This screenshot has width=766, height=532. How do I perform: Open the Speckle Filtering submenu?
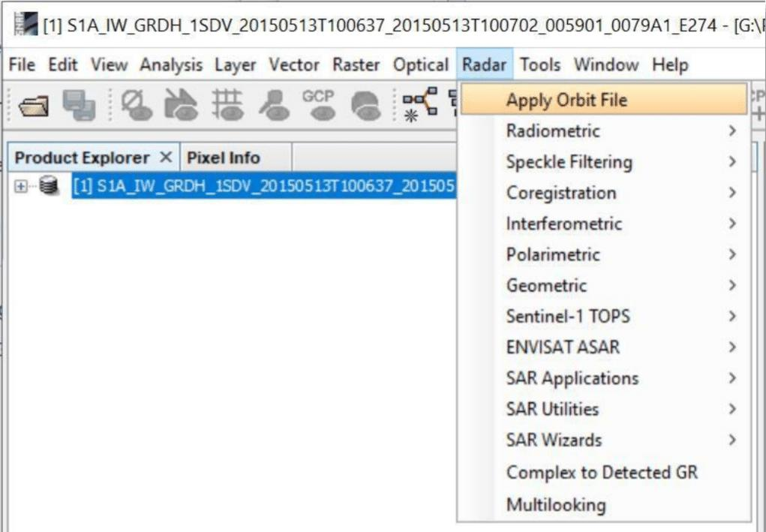click(604, 161)
